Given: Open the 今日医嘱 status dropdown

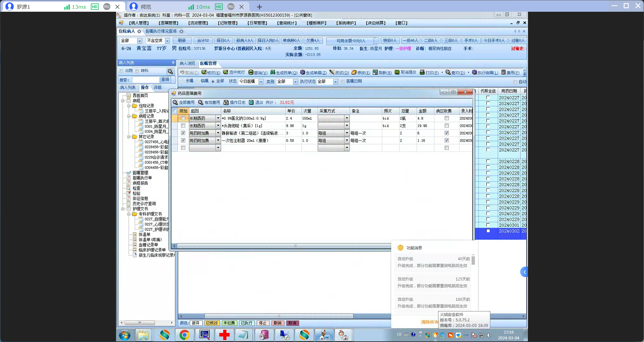Looking at the screenshot, I should tap(261, 82).
